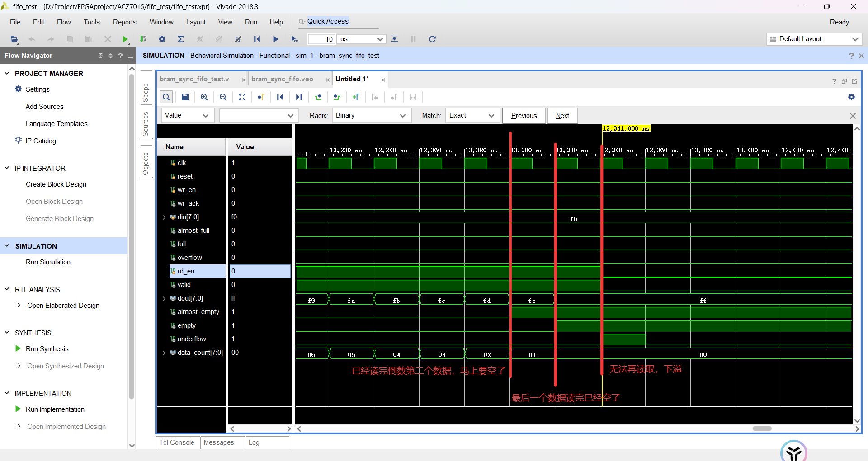
Task: Close the waveform find bar
Action: pos(853,116)
